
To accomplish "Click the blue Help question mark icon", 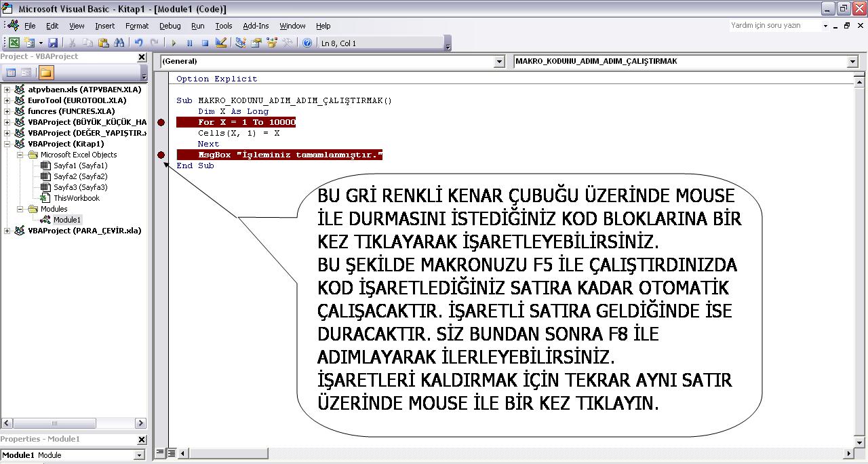I will click(x=307, y=43).
